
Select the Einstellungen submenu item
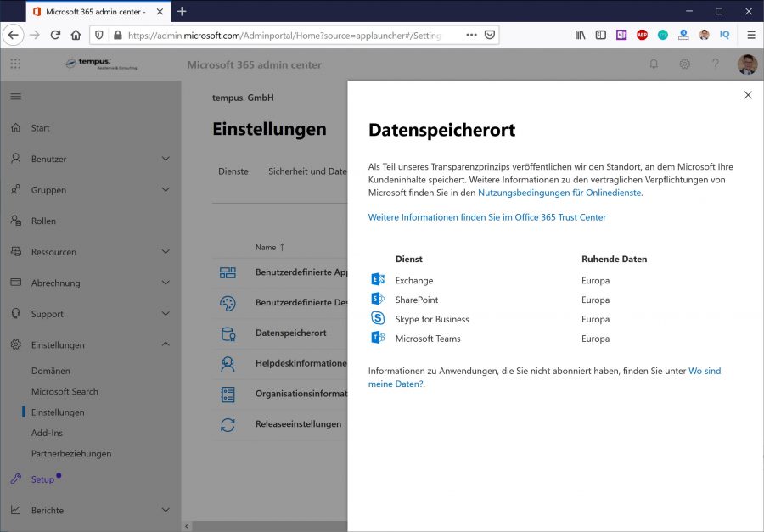(x=58, y=412)
